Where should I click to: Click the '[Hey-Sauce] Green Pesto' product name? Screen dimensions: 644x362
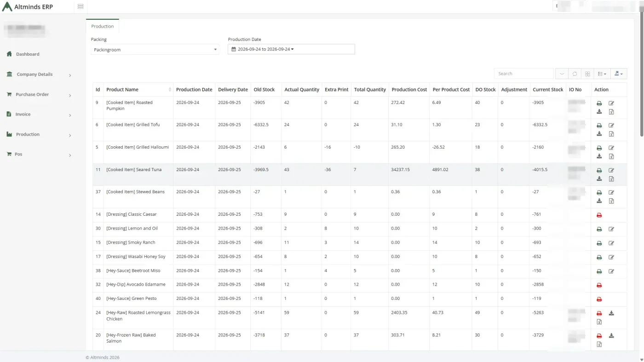click(132, 299)
